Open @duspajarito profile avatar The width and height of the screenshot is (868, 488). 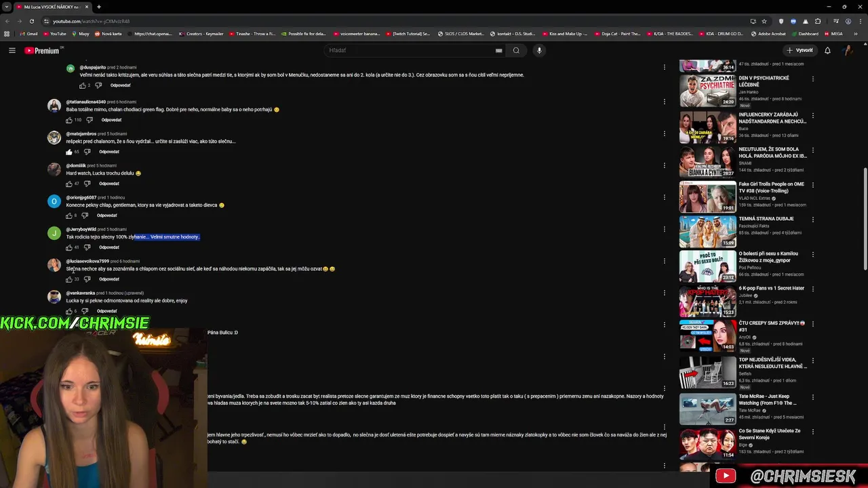pyautogui.click(x=71, y=68)
